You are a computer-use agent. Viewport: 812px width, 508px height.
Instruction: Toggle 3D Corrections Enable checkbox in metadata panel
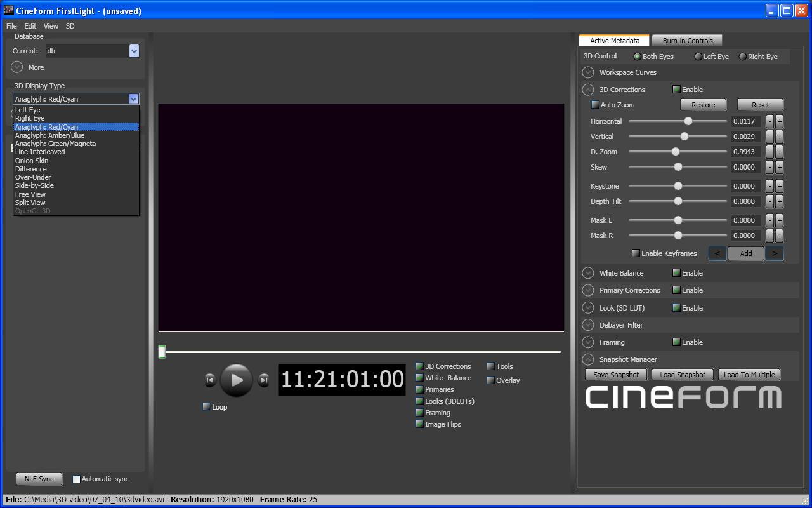[676, 90]
